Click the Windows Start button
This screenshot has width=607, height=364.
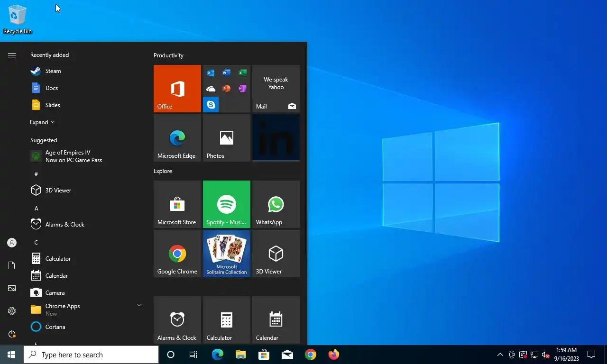[11, 355]
